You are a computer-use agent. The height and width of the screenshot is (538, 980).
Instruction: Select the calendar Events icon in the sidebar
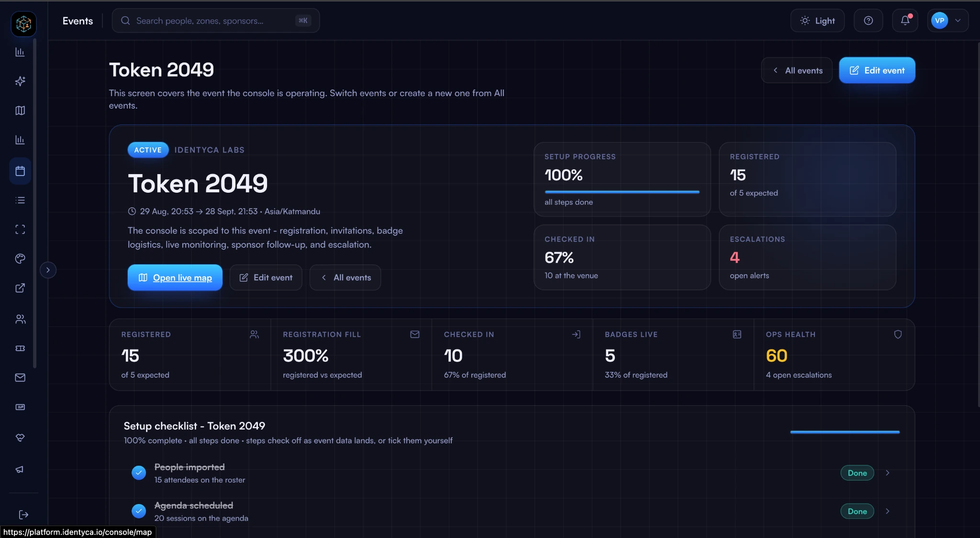click(20, 171)
